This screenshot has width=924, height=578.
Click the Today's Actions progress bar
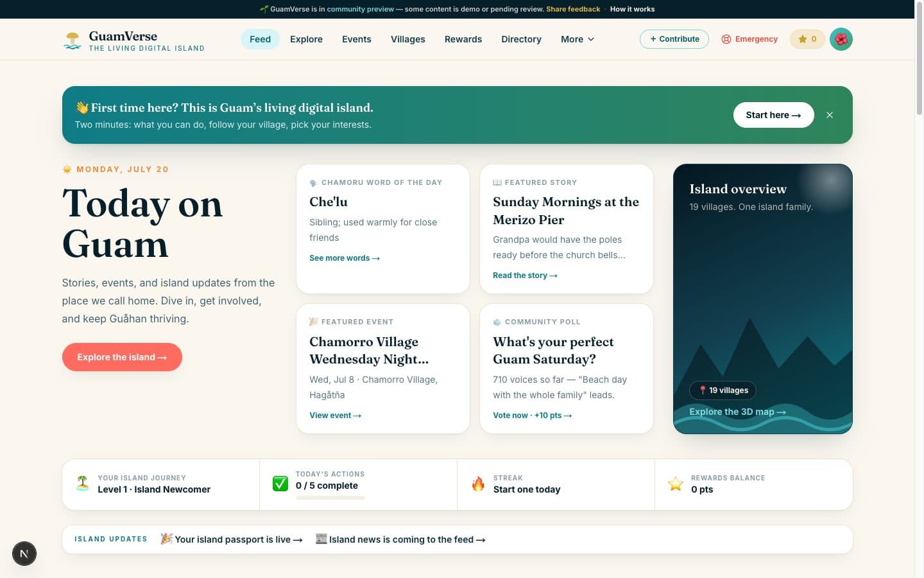330,498
